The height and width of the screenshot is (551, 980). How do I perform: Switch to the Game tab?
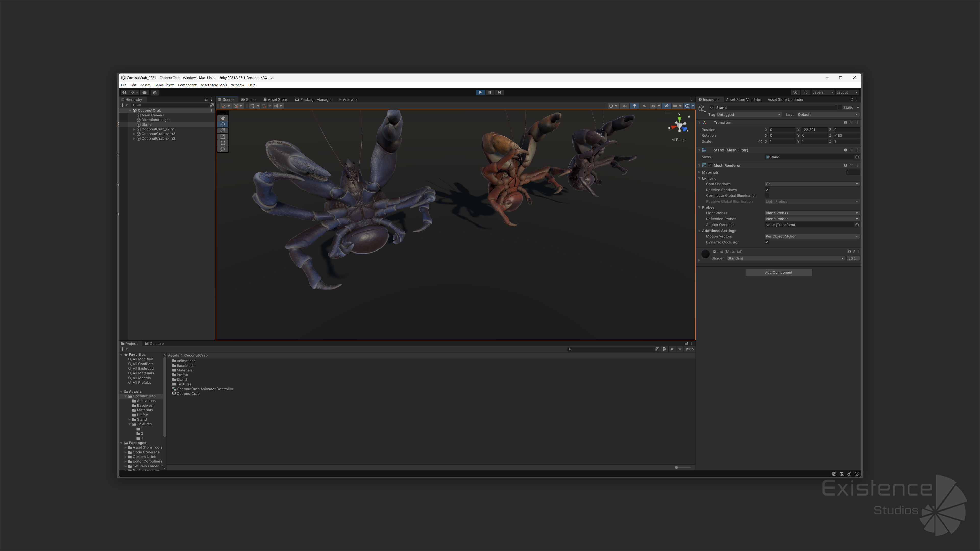pos(248,100)
